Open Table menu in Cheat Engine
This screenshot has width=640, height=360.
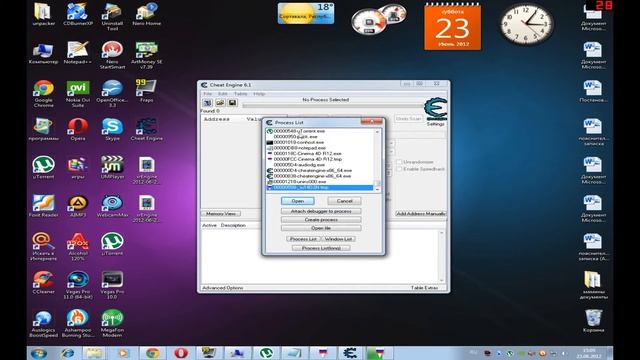point(240,94)
